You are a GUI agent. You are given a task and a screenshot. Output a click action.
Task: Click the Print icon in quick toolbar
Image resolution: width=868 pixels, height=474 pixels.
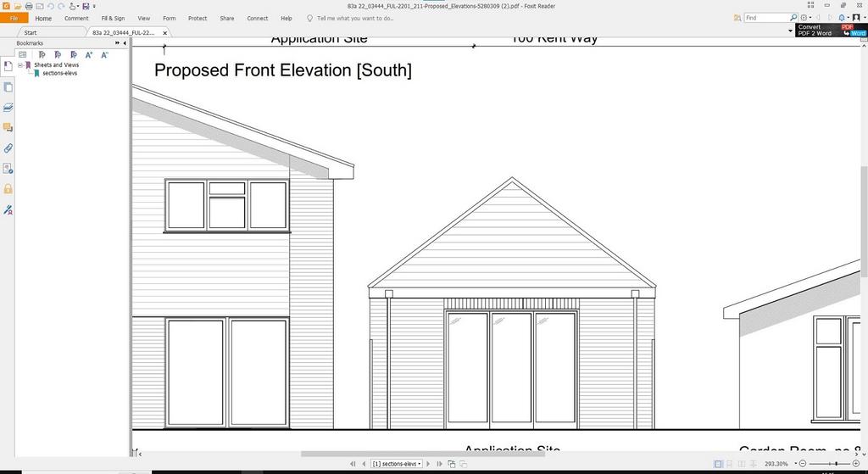[x=29, y=6]
